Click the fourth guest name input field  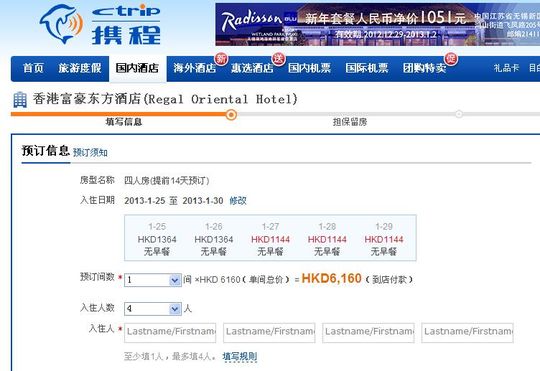coord(467,332)
